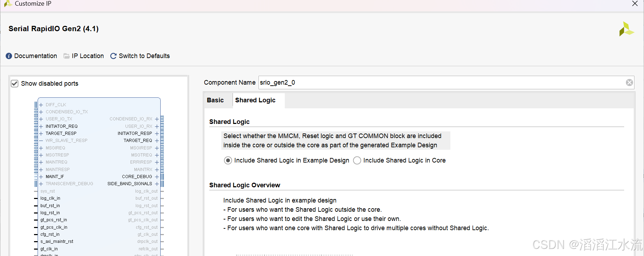Open the Documentation info icon
This screenshot has height=256, width=644.
pos(9,56)
